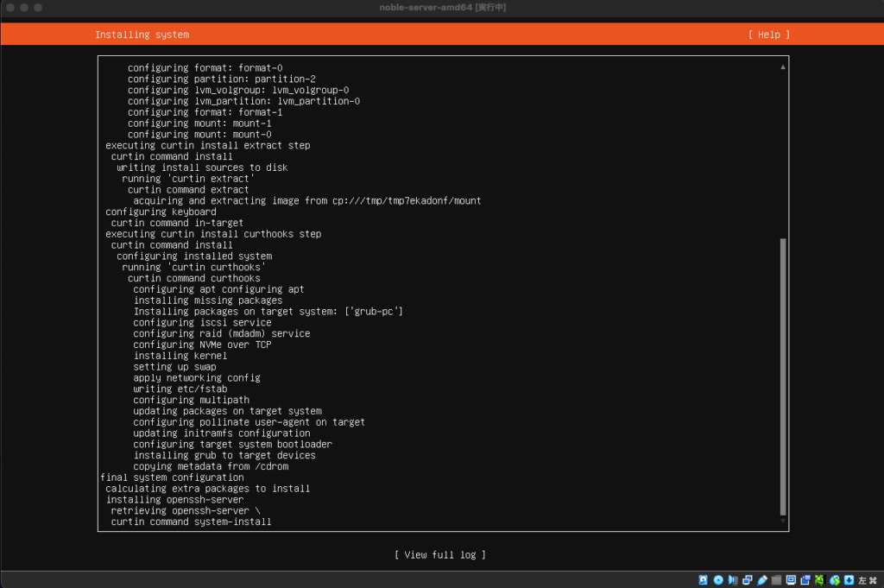Select 'curtin command curthooks' log line
Screen dimensions: 884x588
194,279
